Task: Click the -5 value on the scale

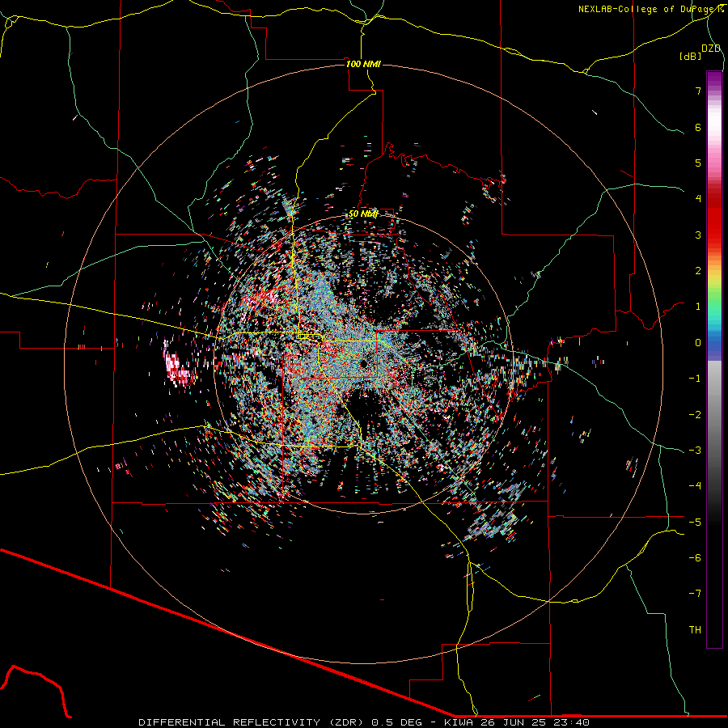Action: pos(695,523)
